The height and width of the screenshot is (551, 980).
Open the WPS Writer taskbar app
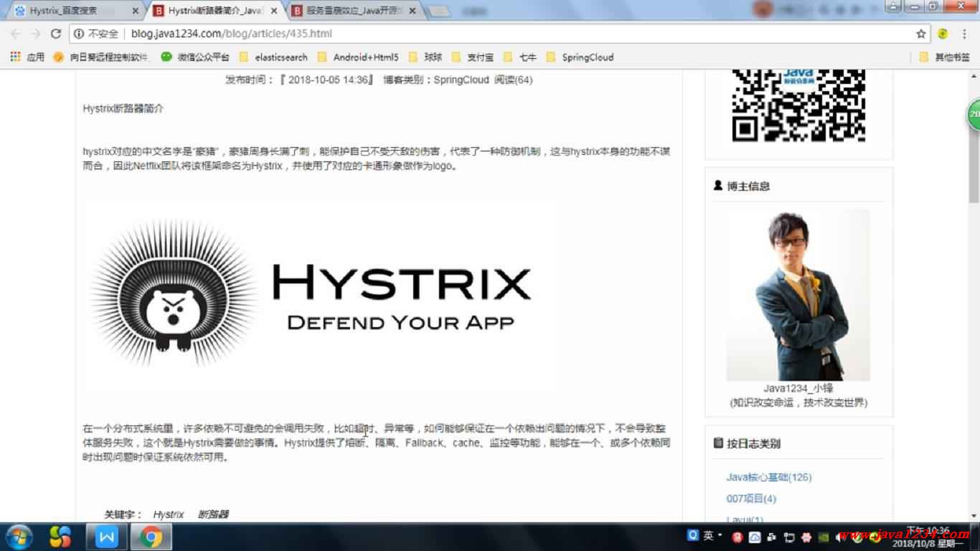click(107, 537)
